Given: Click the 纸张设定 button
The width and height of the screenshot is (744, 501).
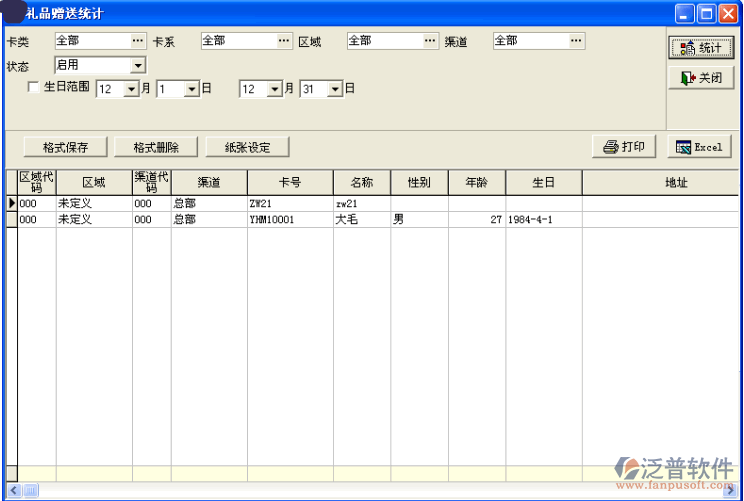Looking at the screenshot, I should point(247,147).
